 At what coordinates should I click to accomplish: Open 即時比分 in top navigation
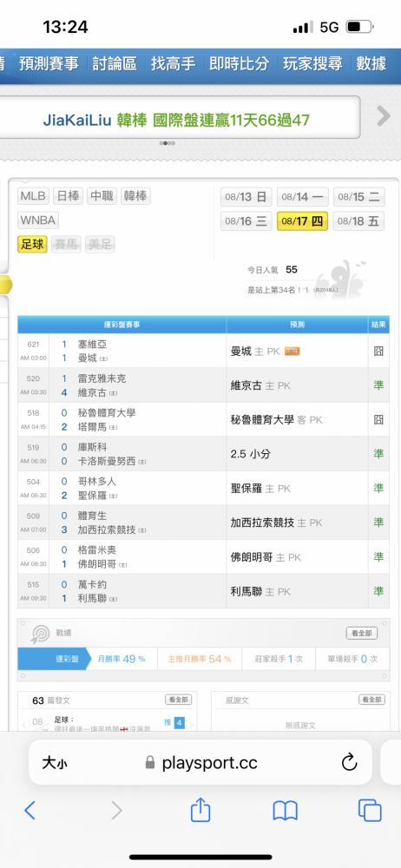tap(239, 63)
